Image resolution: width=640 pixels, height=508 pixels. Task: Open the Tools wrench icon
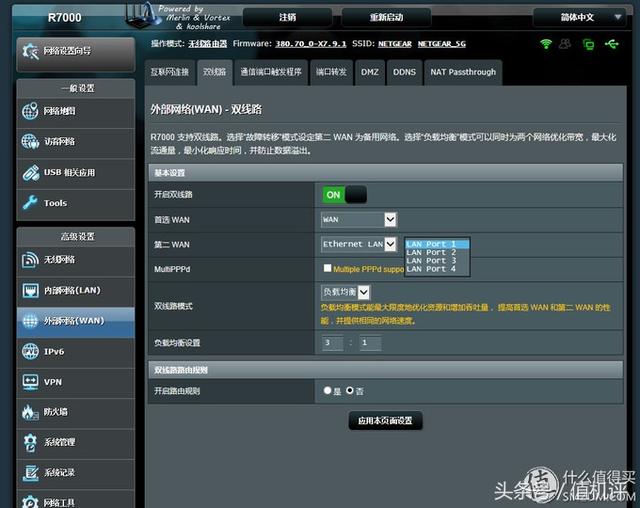click(30, 203)
